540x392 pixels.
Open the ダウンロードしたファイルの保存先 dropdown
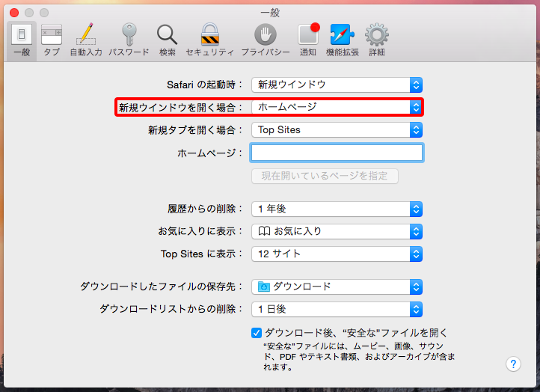[x=337, y=287]
